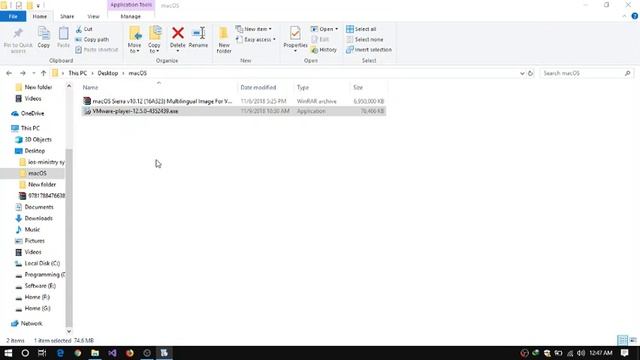Select Desktop in the navigation tree
This screenshot has height=360, width=640.
click(x=35, y=151)
